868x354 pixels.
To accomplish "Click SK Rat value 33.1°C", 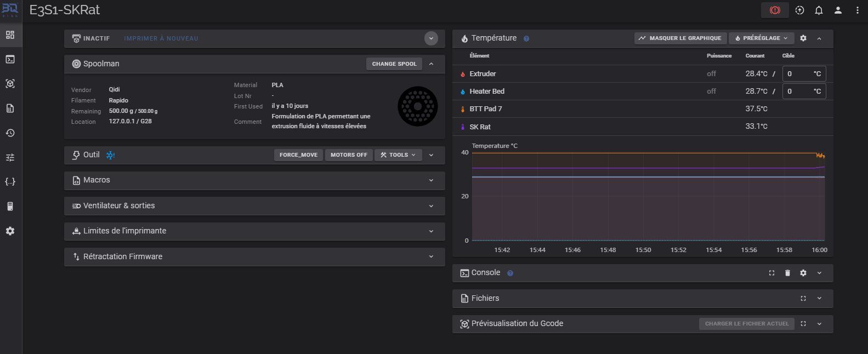I will pyautogui.click(x=756, y=127).
